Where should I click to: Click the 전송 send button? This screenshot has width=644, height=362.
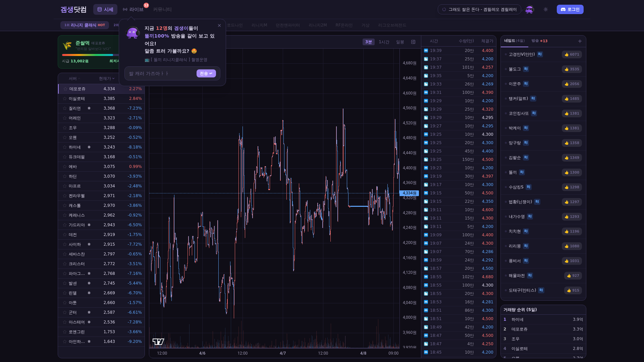tap(206, 73)
